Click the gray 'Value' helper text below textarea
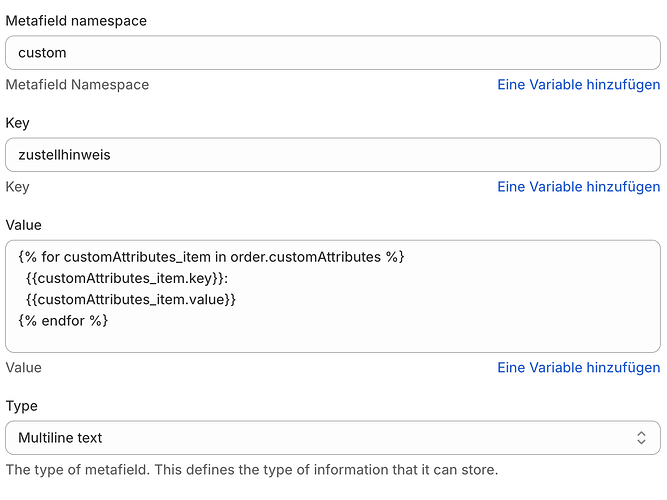667x500 pixels. pyautogui.click(x=24, y=368)
